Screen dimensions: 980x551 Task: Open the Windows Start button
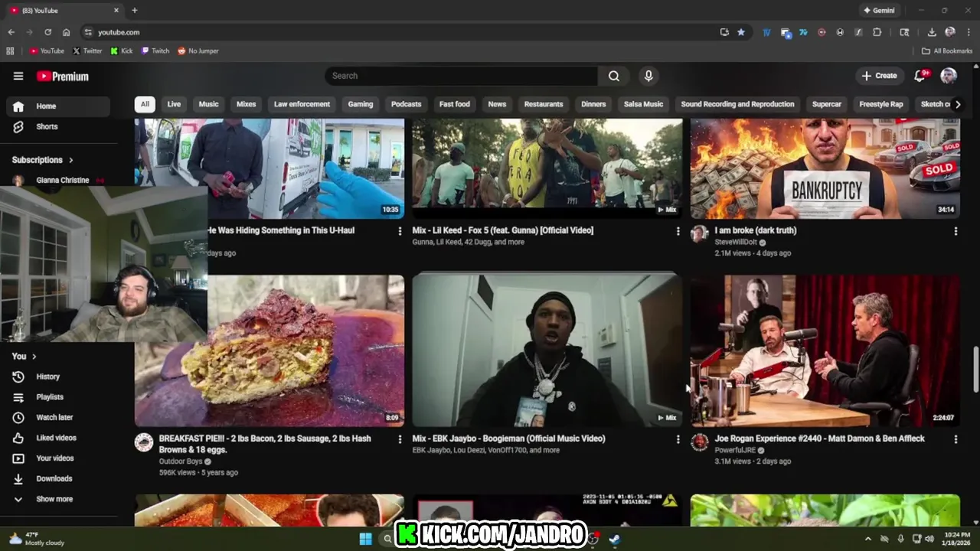(x=365, y=539)
